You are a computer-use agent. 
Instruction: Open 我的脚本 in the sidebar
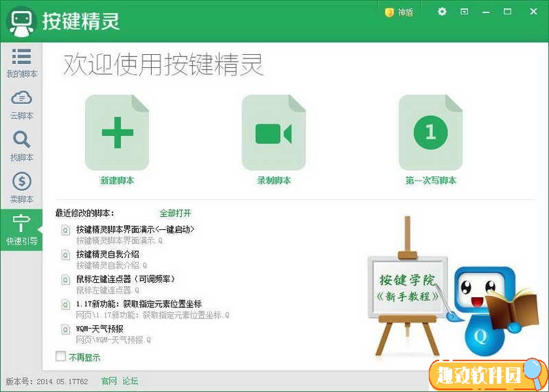pyautogui.click(x=21, y=62)
